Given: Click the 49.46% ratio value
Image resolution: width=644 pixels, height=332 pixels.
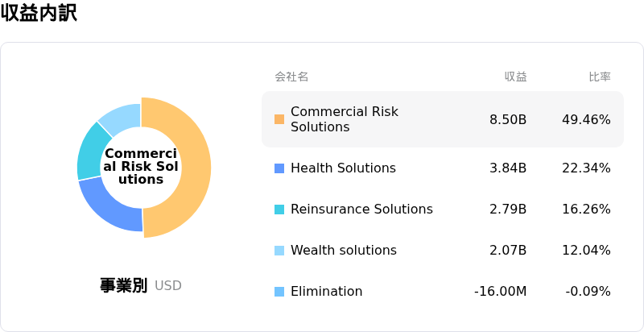Looking at the screenshot, I should pyautogui.click(x=586, y=119).
